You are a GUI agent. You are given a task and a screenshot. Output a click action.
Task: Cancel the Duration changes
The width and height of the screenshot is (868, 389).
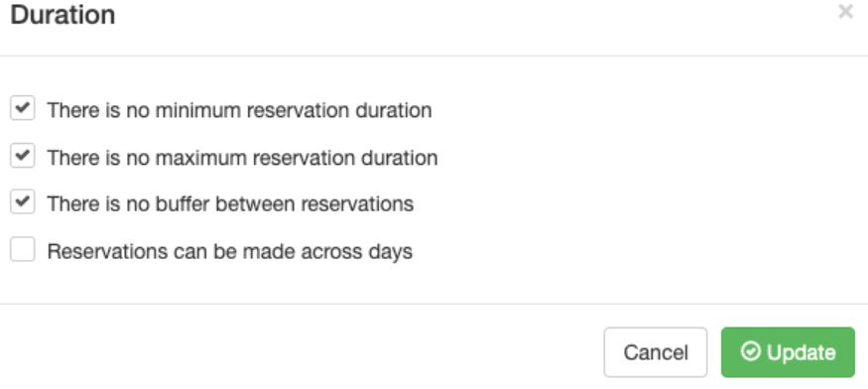[x=656, y=352]
